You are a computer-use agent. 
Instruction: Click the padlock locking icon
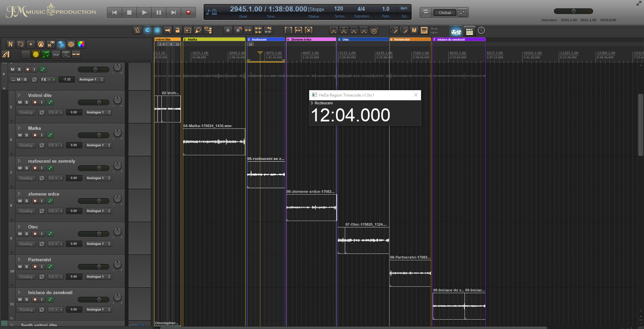point(177,31)
